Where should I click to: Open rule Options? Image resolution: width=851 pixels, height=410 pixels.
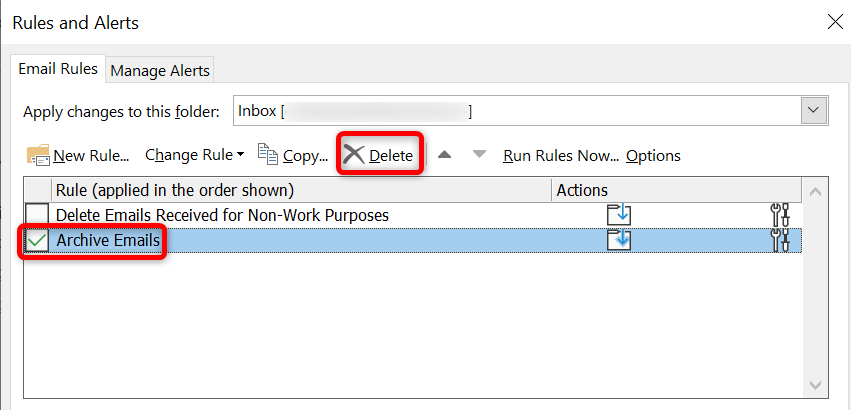click(653, 155)
